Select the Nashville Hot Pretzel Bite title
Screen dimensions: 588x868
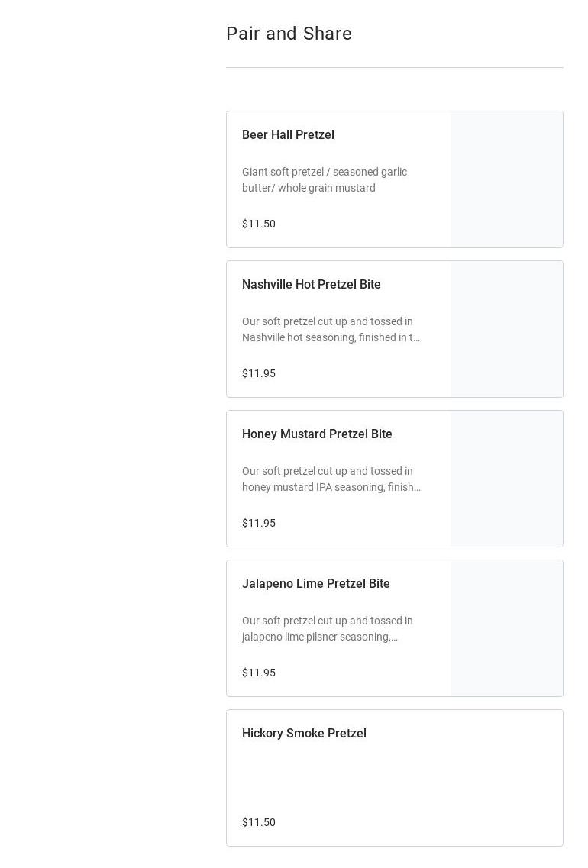311,285
